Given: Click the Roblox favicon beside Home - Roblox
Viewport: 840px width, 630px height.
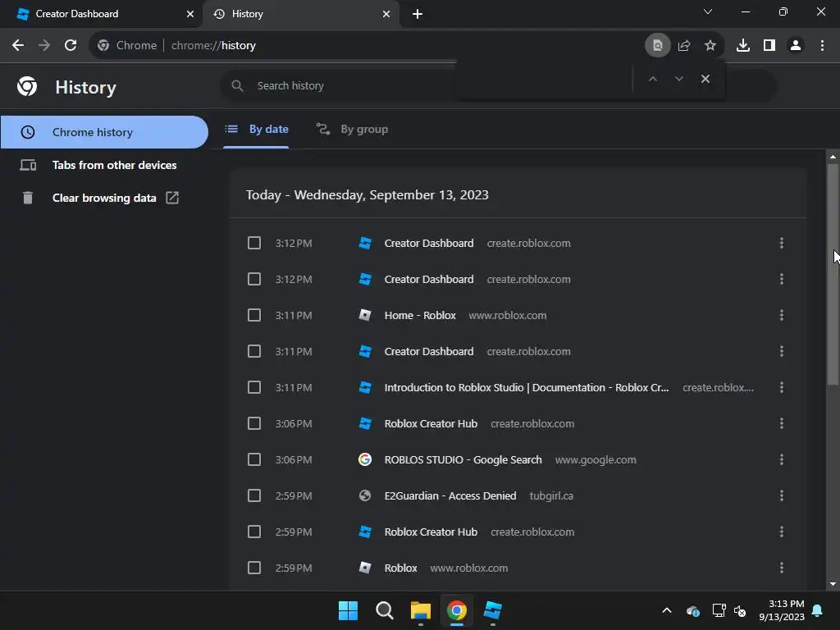Looking at the screenshot, I should (365, 315).
